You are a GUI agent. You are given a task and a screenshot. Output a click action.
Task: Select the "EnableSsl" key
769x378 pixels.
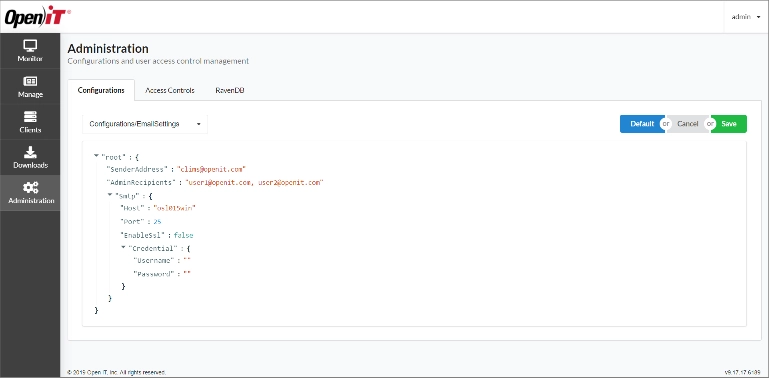(142, 235)
